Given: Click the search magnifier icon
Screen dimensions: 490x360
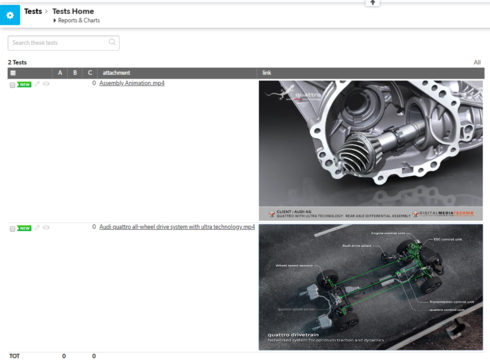Looking at the screenshot, I should (112, 42).
